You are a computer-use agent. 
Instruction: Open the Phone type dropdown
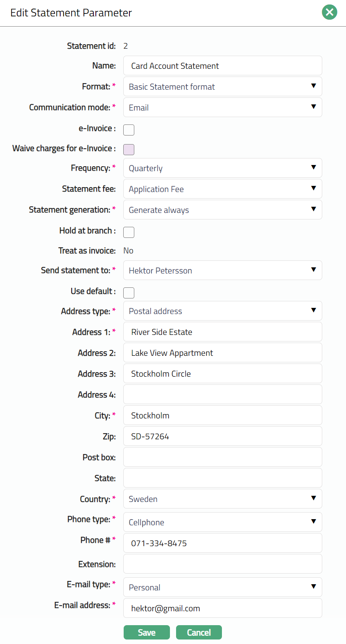click(x=222, y=522)
